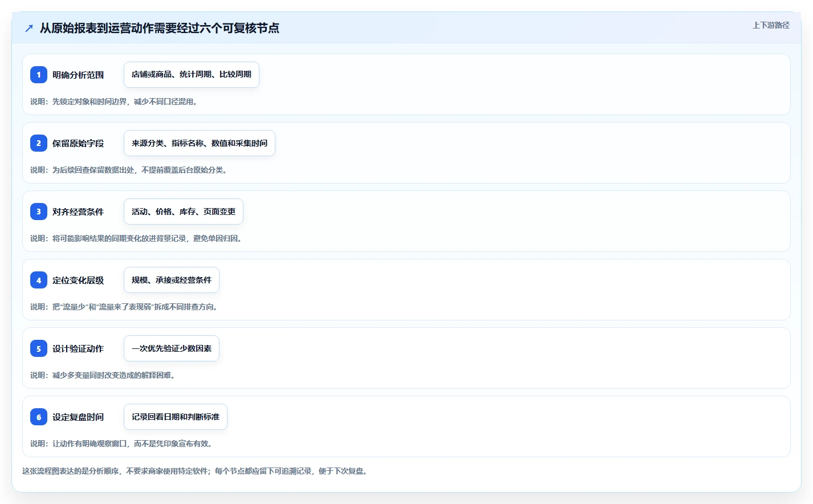Click the 规模、承接或经营条件 chip

click(172, 280)
